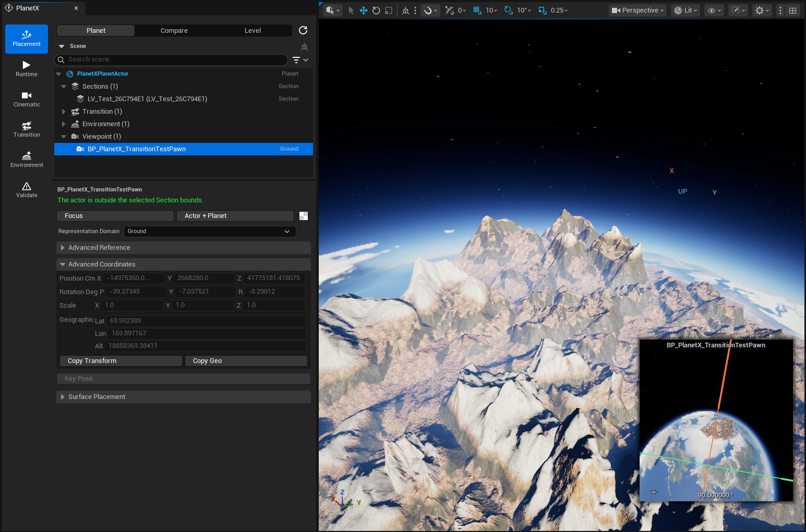Open the scene filter options menu

pyautogui.click(x=300, y=60)
